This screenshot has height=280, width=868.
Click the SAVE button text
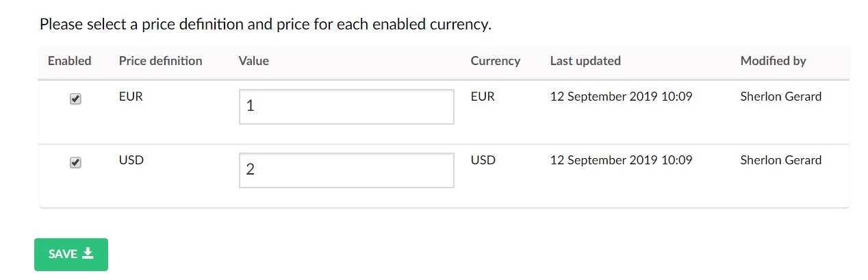click(63, 254)
